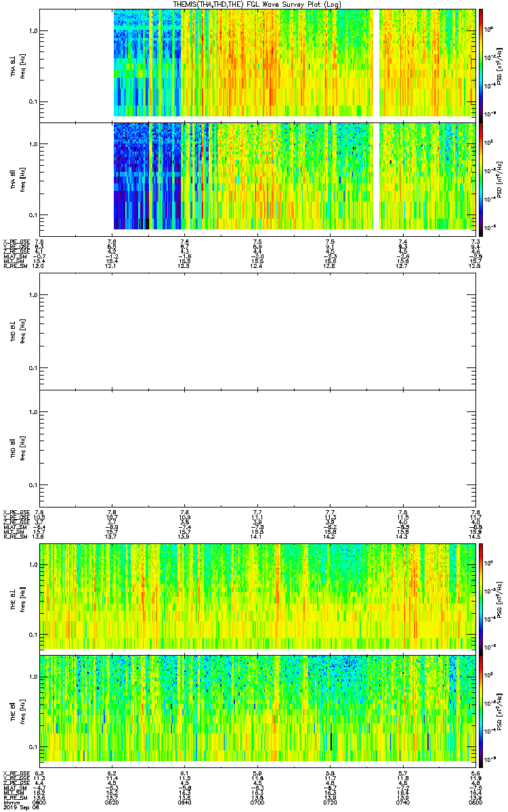Click the 1.0 tick label on the THE B-parallel axis
508x812 pixels.
33,677
